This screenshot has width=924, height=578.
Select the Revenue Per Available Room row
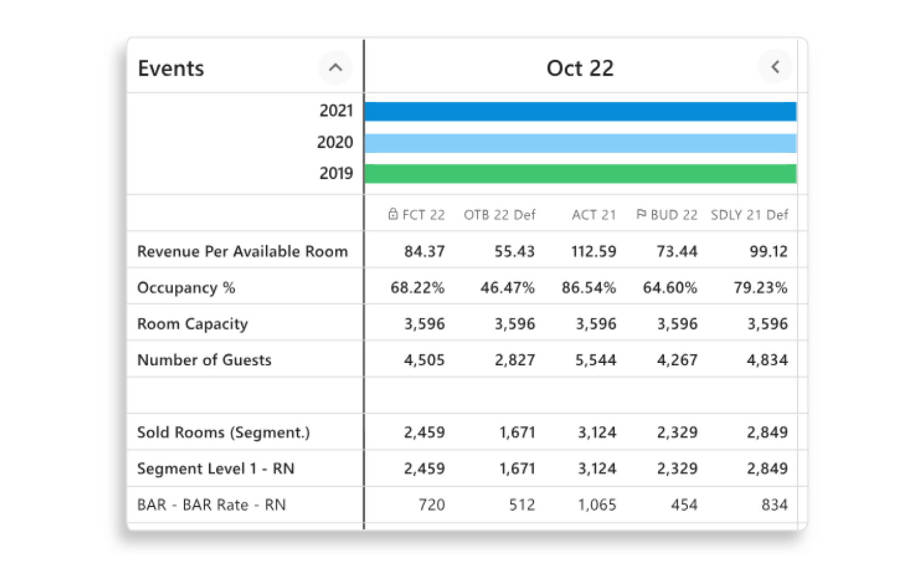(242, 251)
